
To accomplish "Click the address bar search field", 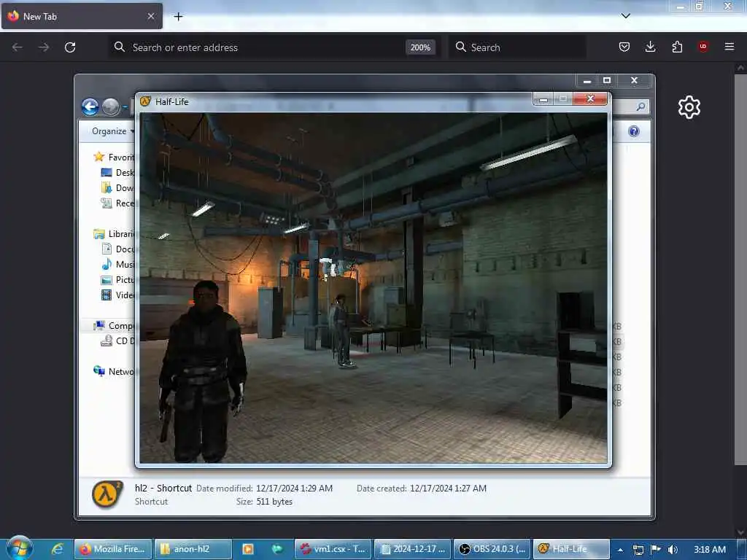I will (258, 47).
